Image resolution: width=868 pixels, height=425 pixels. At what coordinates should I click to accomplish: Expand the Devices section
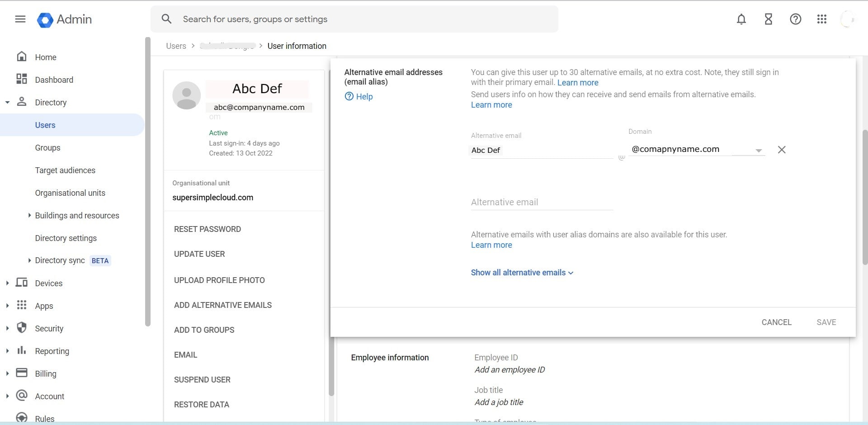(x=7, y=283)
